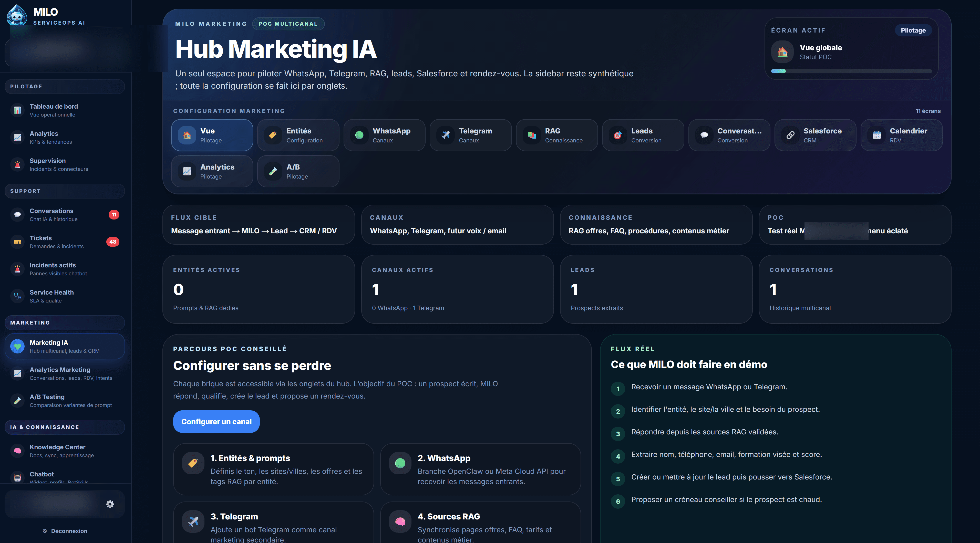Click the Déconnexion logout icon
This screenshot has height=543, width=980.
(45, 531)
